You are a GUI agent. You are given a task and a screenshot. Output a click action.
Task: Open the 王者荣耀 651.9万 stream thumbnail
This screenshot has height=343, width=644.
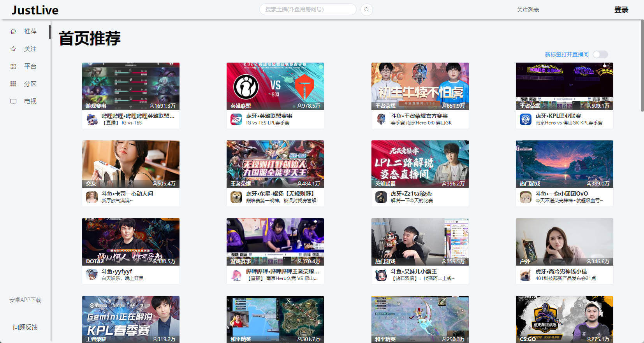coord(420,86)
